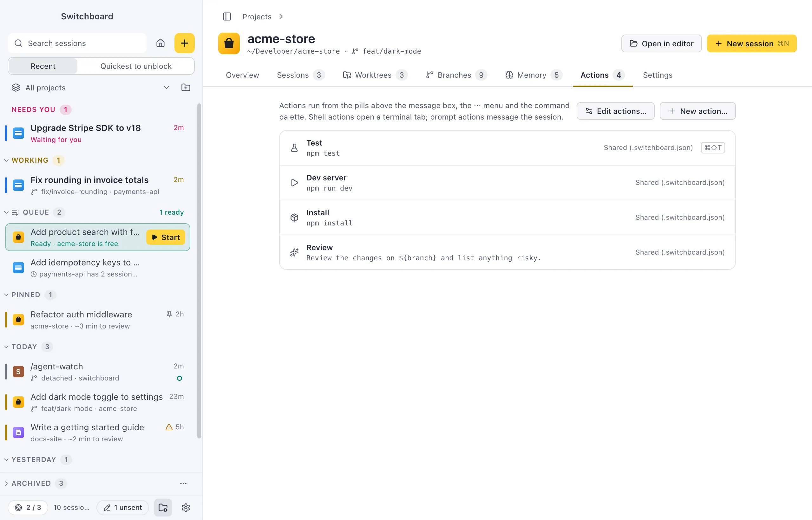Open the settings gear in sidebar footer

click(x=186, y=508)
